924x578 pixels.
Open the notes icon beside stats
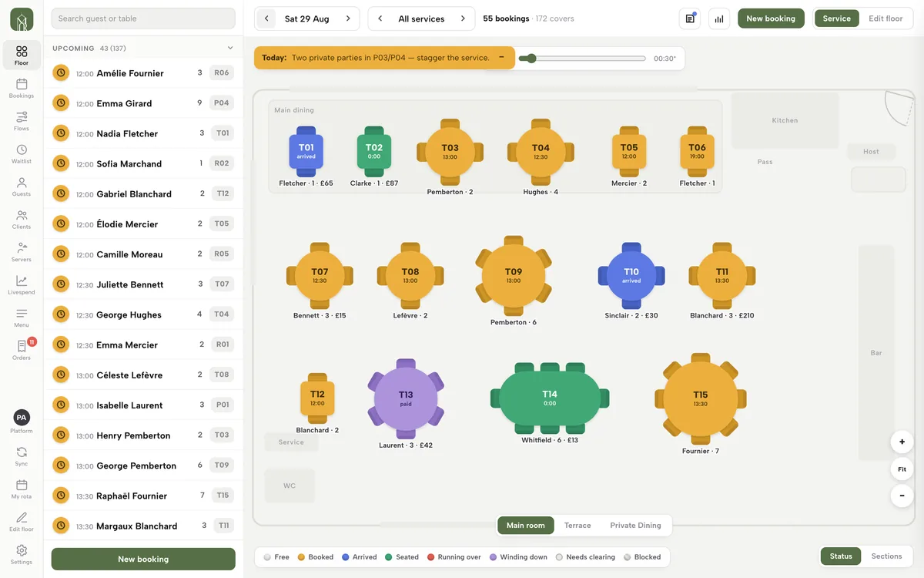pos(690,18)
